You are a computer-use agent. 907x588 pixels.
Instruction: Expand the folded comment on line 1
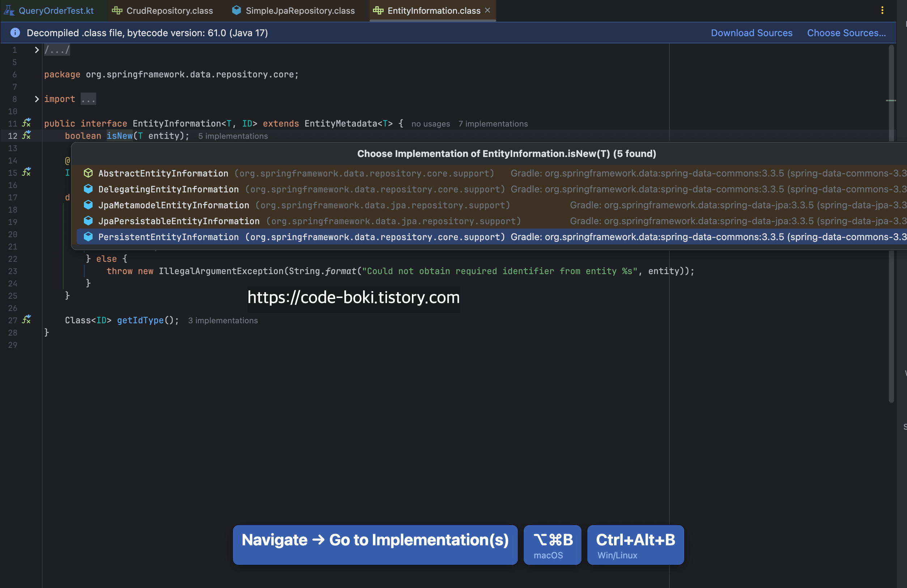[x=37, y=50]
